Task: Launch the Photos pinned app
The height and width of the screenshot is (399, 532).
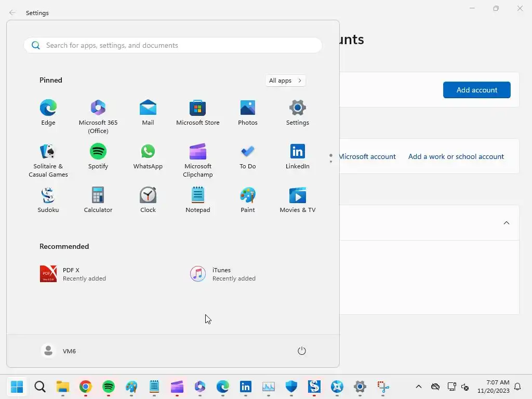Action: (248, 113)
